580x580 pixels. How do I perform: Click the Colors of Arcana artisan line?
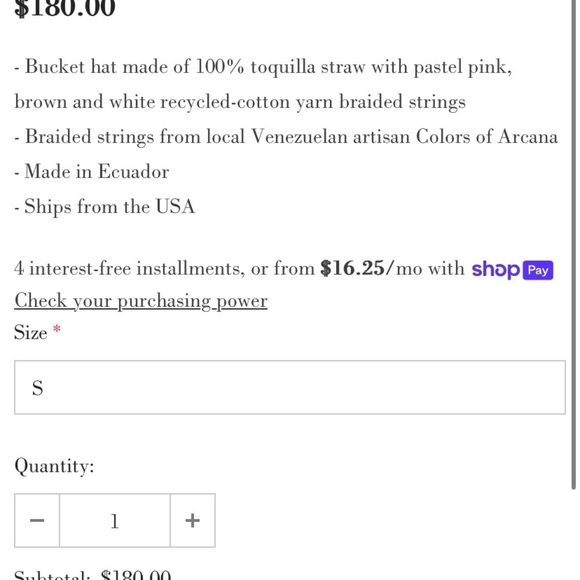[286, 137]
